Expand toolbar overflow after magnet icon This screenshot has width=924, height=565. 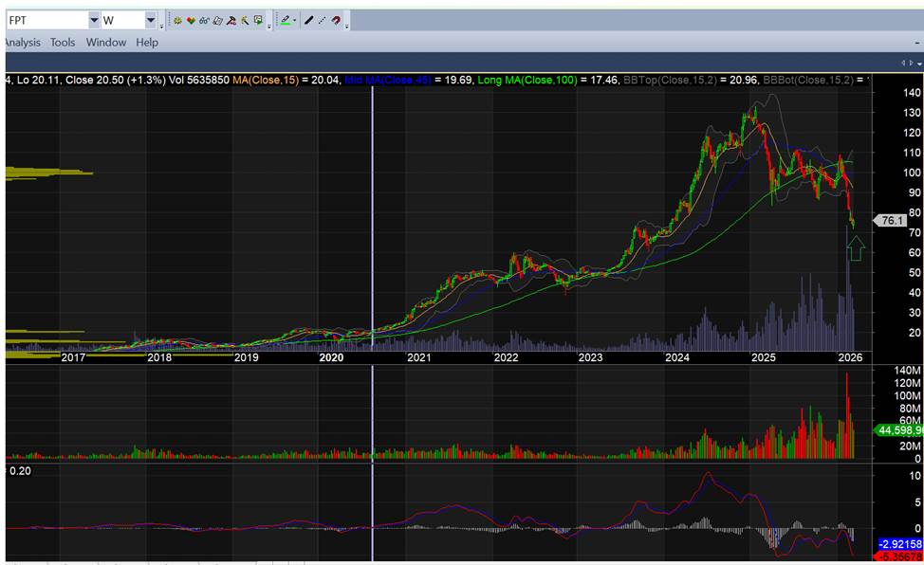point(346,26)
